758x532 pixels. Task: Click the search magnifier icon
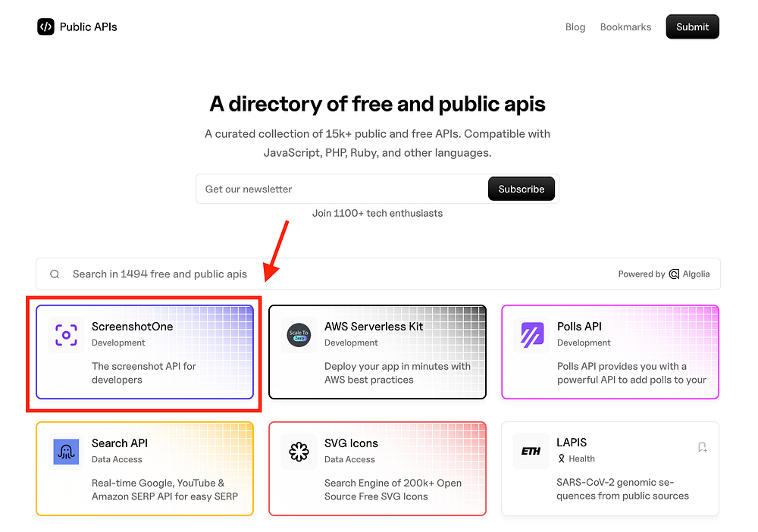55,274
